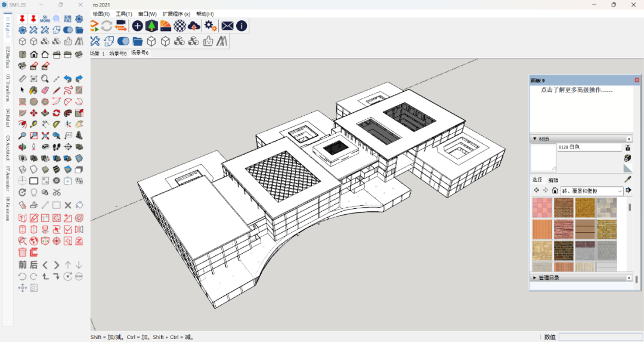Select the red circular-arrows Rotate tool
Image resolution: width=644 pixels, height=342 pixels.
pyautogui.click(x=56, y=113)
